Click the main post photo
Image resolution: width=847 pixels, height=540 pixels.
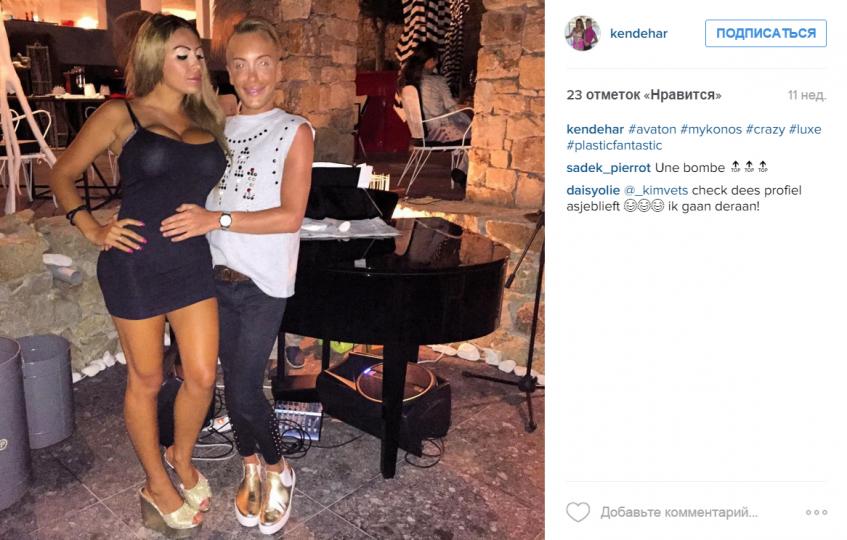272,270
